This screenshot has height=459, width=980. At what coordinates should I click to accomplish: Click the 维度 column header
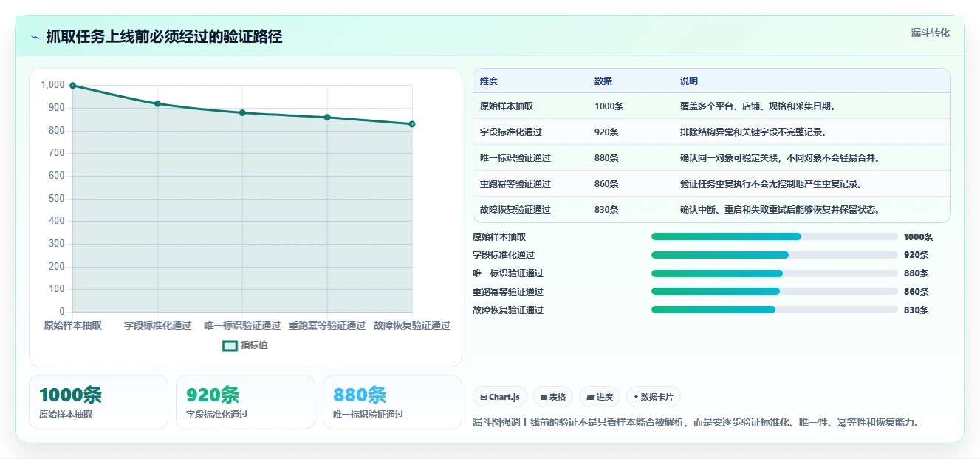[x=489, y=81]
